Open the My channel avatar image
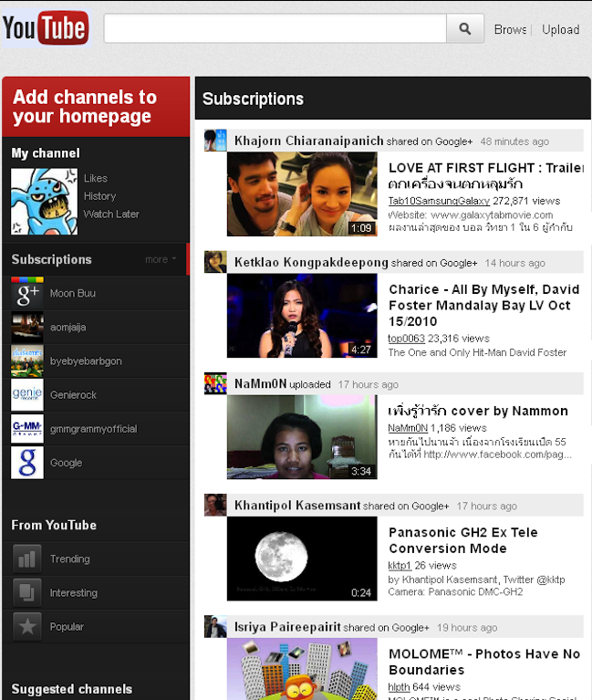Screen dimensions: 592x700 pyautogui.click(x=44, y=202)
